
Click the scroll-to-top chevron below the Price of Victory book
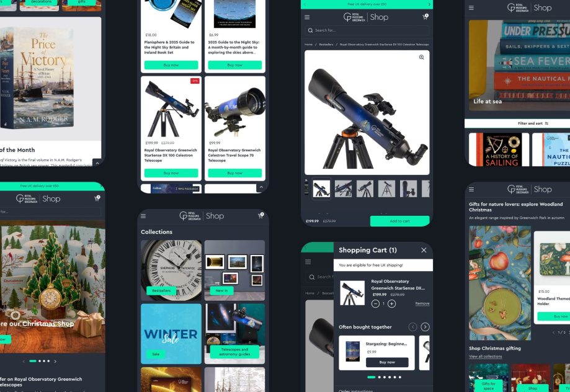point(97,163)
